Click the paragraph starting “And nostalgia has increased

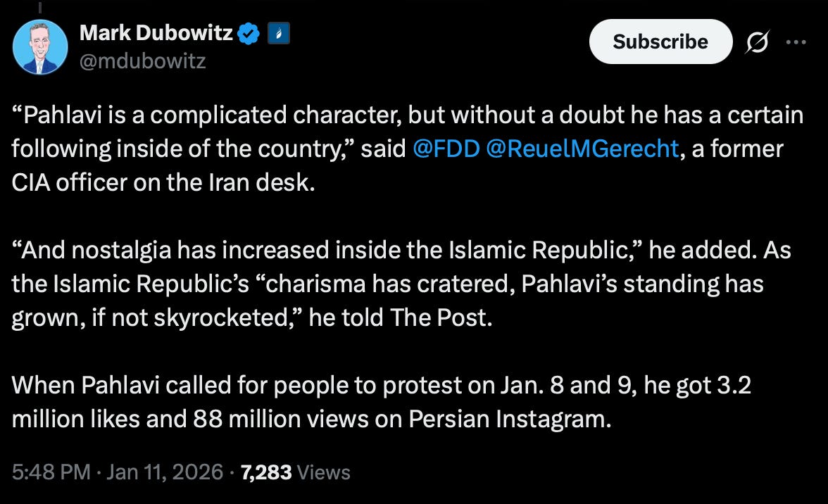(401, 284)
